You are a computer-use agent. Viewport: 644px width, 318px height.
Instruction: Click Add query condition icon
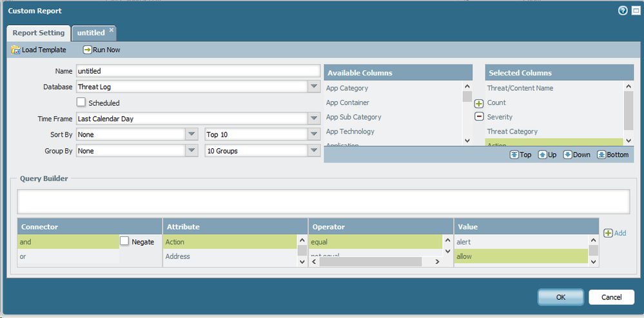(614, 233)
